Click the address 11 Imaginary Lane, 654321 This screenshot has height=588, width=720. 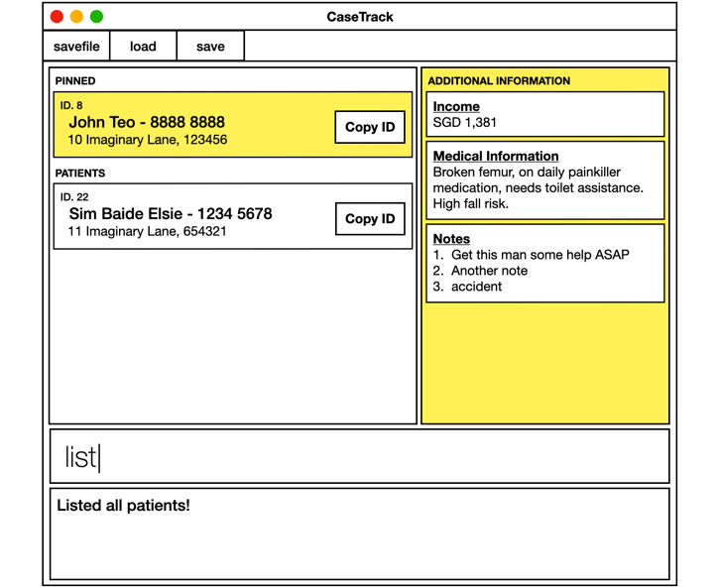pyautogui.click(x=147, y=232)
